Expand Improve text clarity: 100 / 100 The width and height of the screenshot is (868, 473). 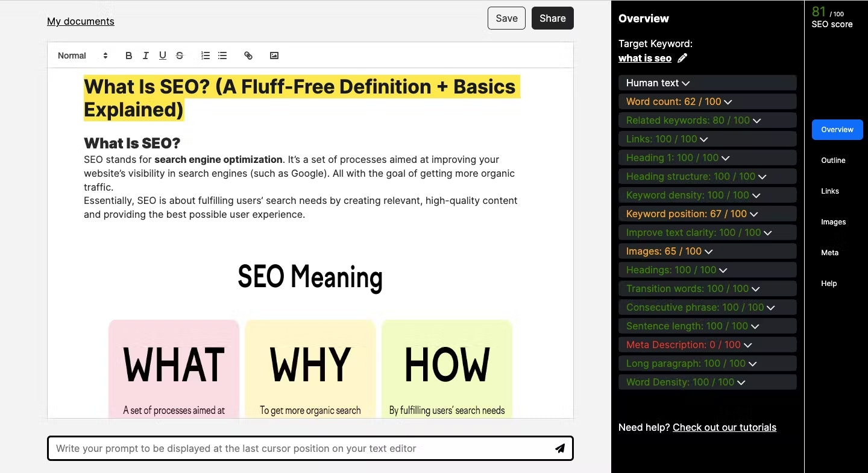pos(708,232)
